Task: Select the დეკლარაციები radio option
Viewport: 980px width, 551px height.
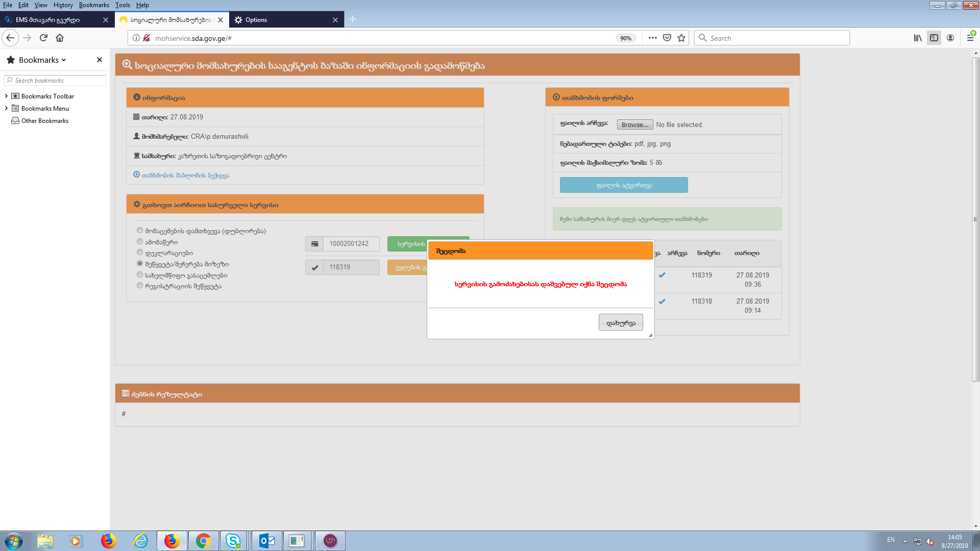Action: coord(140,253)
